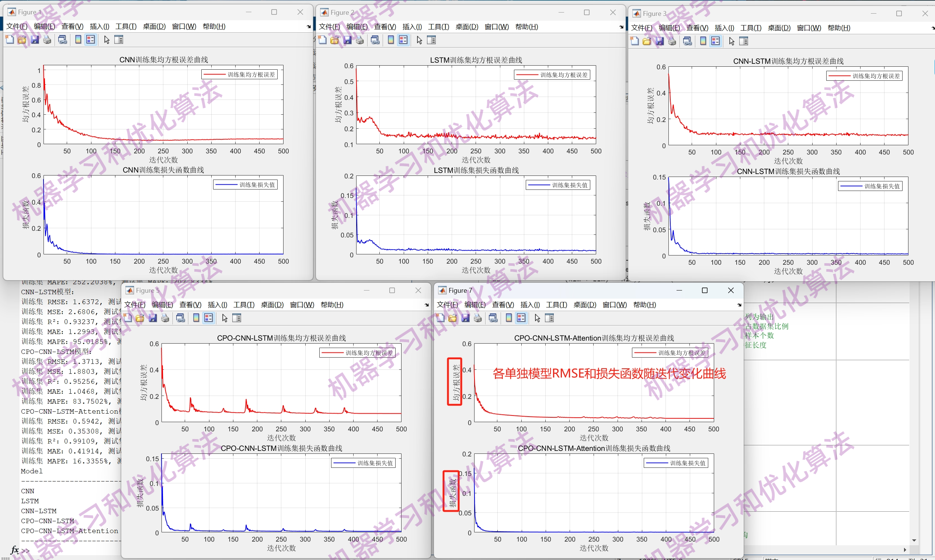Open 文件(F) menu in Figure 1

17,27
